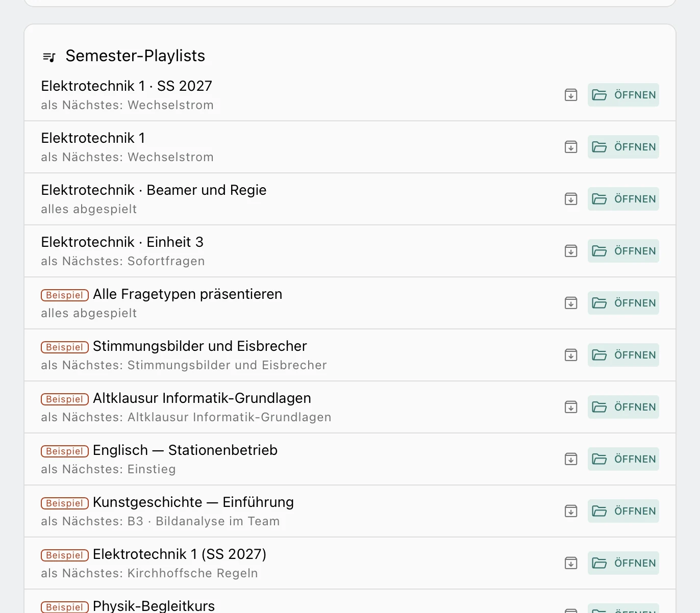The width and height of the screenshot is (700, 613).
Task: Click the title "Elektrotechnik · Einheit 3"
Action: (122, 242)
